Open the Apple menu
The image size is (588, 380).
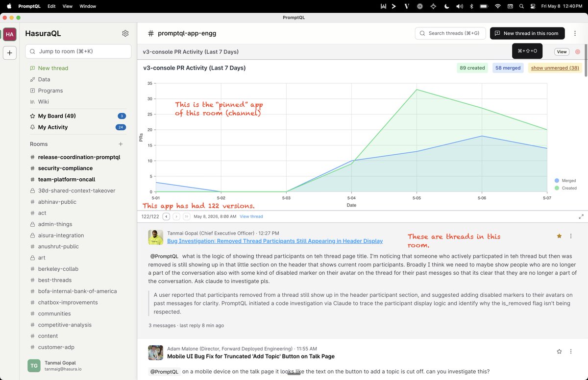pyautogui.click(x=9, y=6)
